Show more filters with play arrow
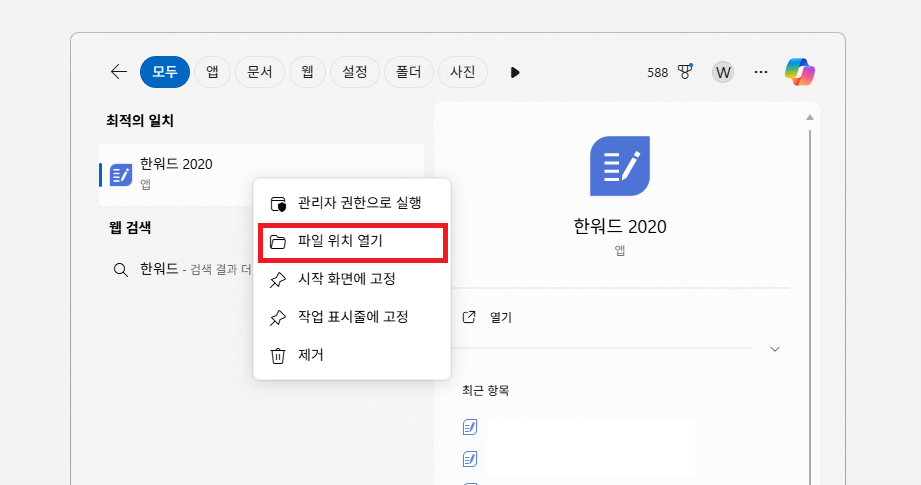The image size is (921, 485). [515, 72]
